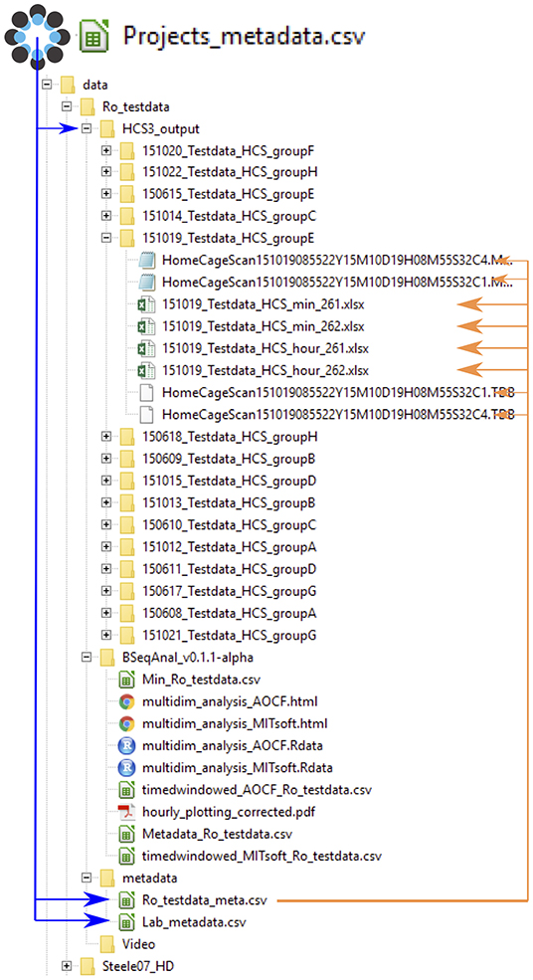Select the Ro_testdata folder label

click(135, 106)
